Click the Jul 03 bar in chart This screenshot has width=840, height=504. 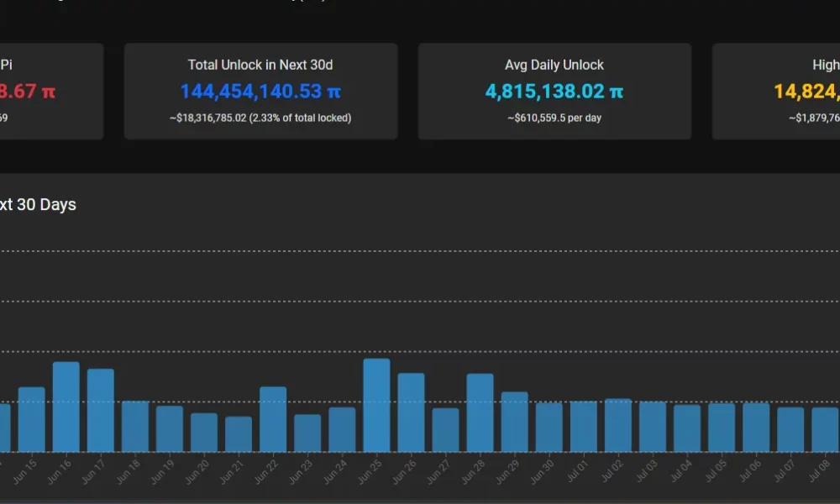(653, 427)
